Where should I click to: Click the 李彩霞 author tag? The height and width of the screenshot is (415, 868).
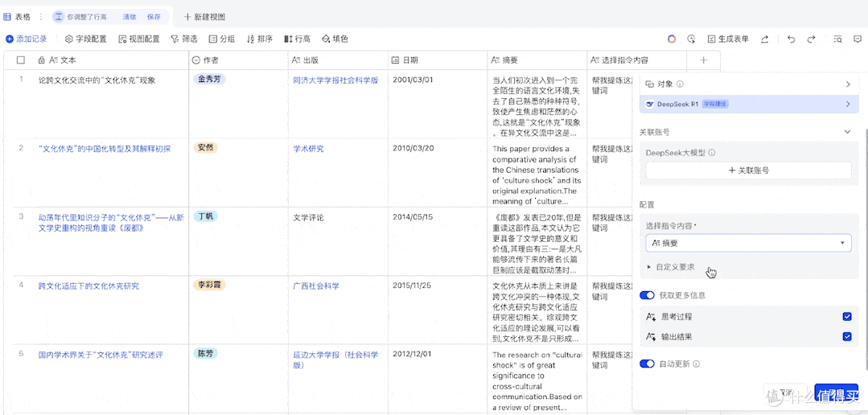tap(209, 285)
